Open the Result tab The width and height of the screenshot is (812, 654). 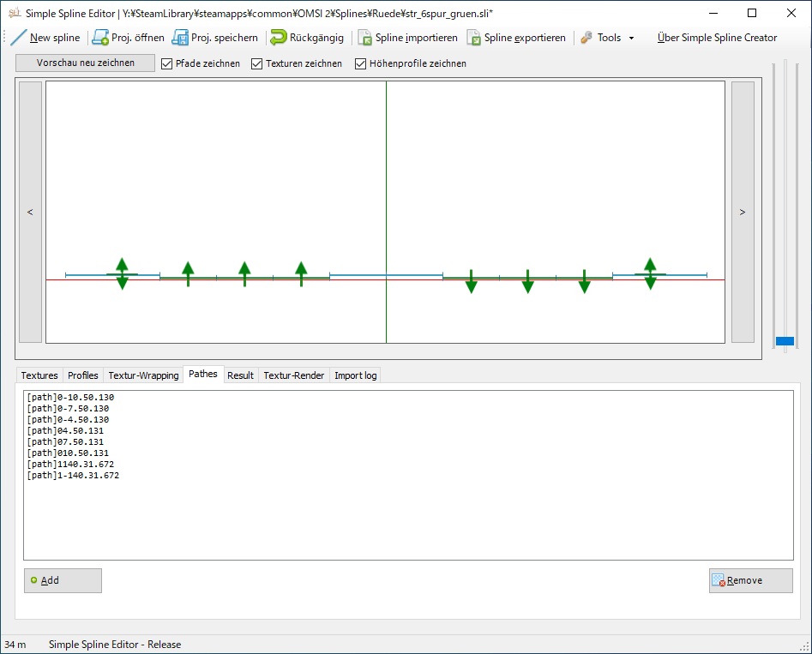tap(240, 375)
